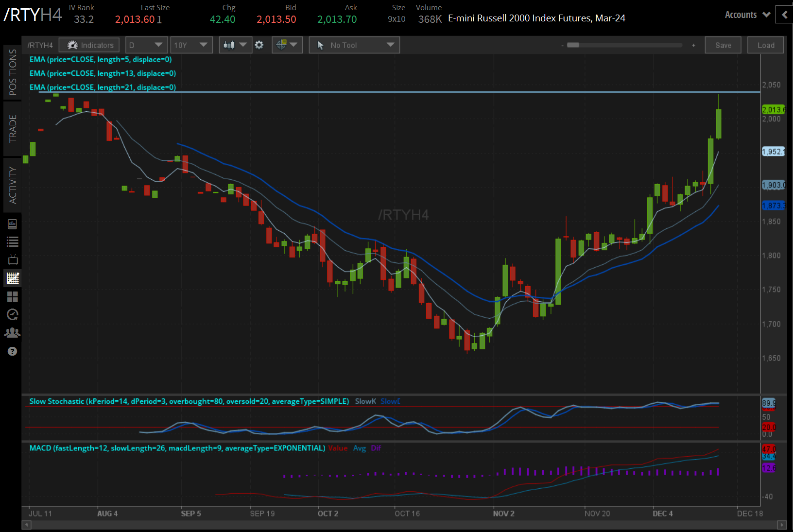This screenshot has width=793, height=532.
Task: Open chart settings gear icon
Action: click(x=259, y=45)
